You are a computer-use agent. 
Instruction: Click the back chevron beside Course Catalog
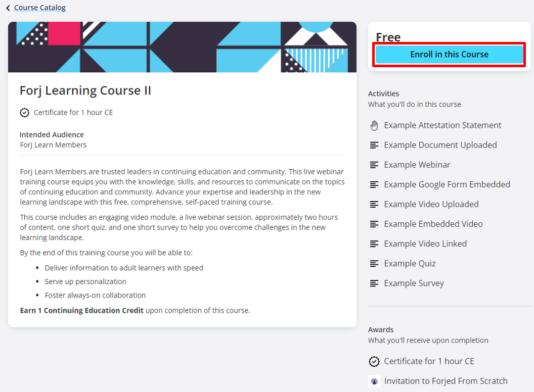8,8
